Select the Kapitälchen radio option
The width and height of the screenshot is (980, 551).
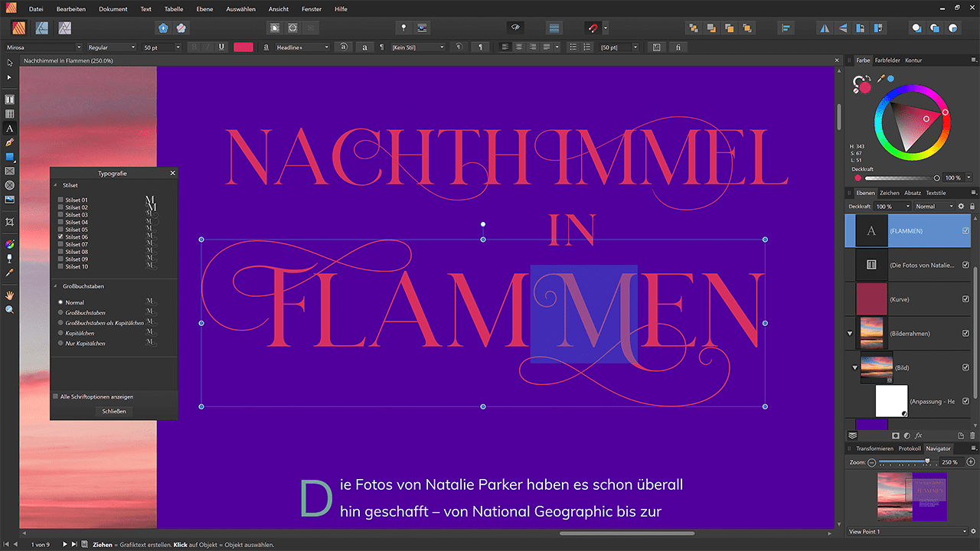60,333
